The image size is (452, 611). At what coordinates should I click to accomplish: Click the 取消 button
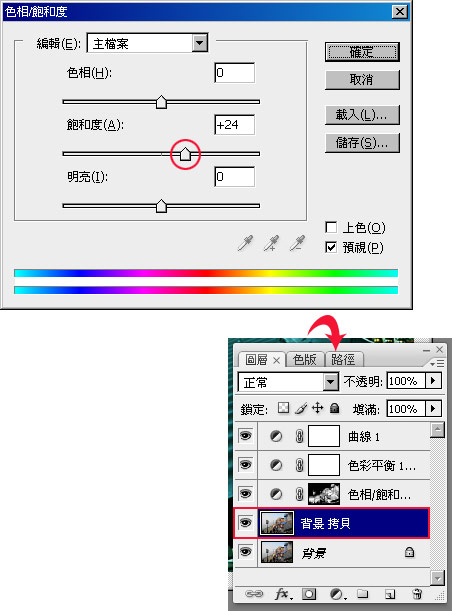click(x=362, y=80)
